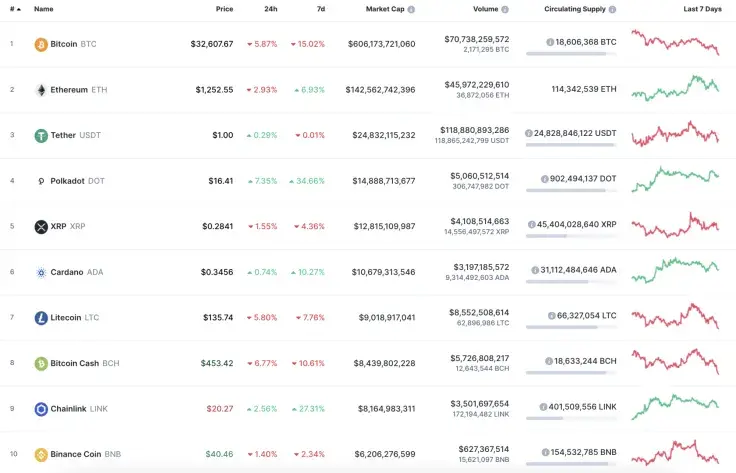
Task: Click info icon beside 24,828,846,122 USDT supply
Action: (x=529, y=133)
